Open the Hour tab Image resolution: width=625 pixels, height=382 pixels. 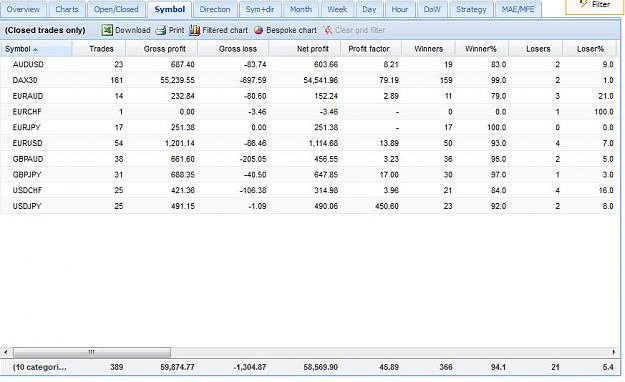(399, 9)
